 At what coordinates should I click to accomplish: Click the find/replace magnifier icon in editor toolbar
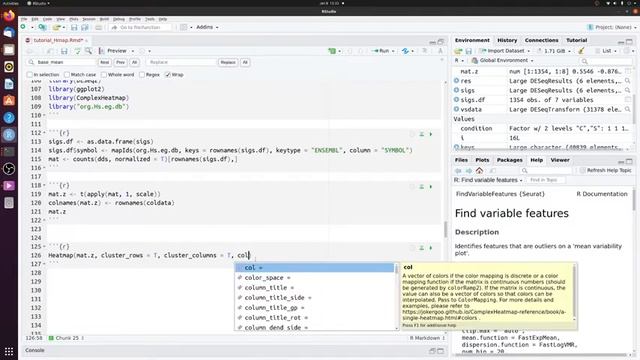[88, 51]
